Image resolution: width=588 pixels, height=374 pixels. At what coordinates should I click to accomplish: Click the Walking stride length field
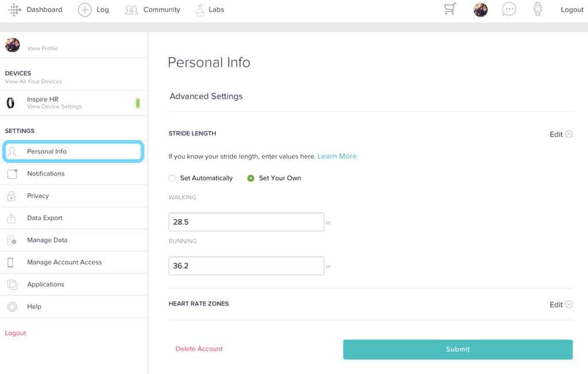coord(246,222)
